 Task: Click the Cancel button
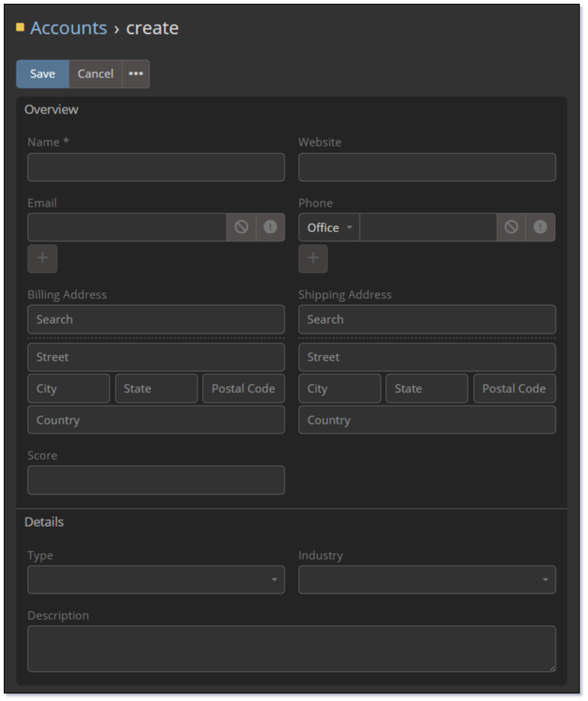[95, 74]
